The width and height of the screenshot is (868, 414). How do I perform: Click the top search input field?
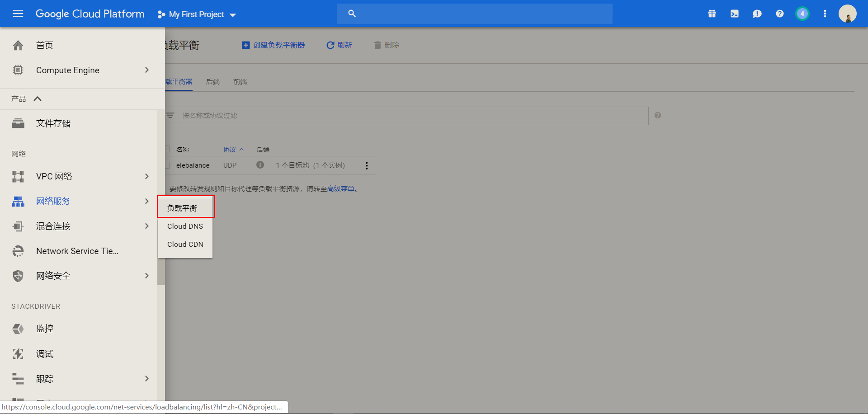[475, 14]
